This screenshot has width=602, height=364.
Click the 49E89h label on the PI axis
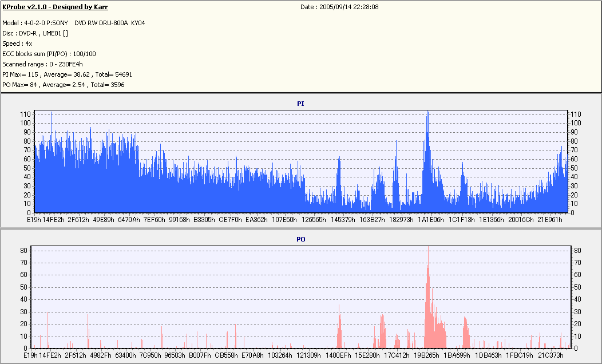(104, 220)
